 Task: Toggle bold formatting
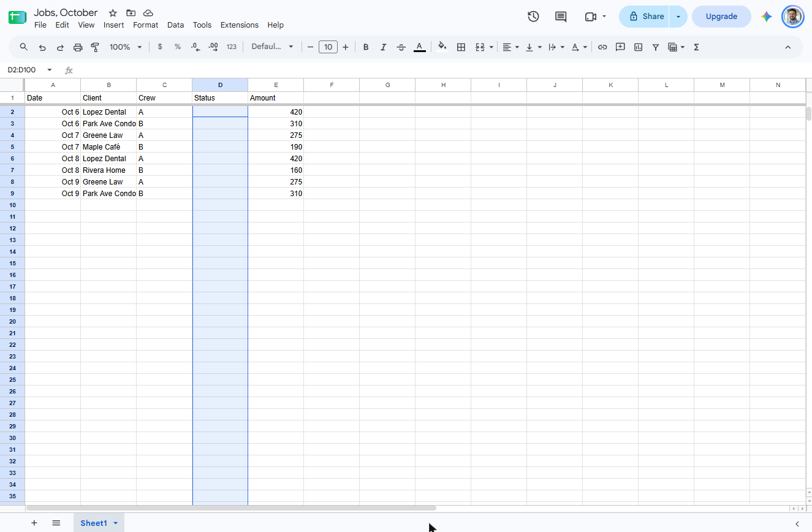point(366,47)
